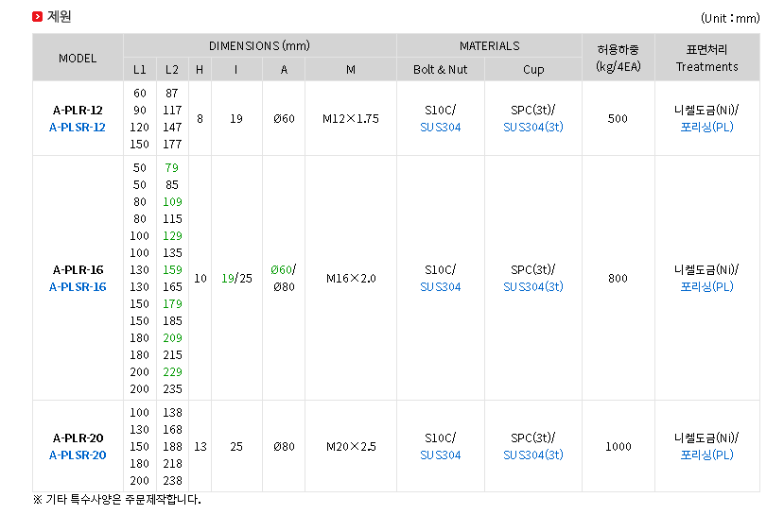The width and height of the screenshot is (784, 532).
Task: Click the Cup column header
Action: (533, 69)
